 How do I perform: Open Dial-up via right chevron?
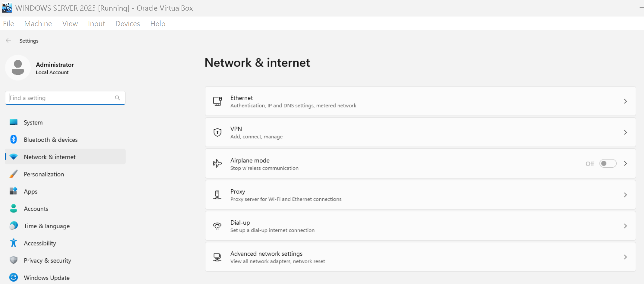(x=625, y=226)
